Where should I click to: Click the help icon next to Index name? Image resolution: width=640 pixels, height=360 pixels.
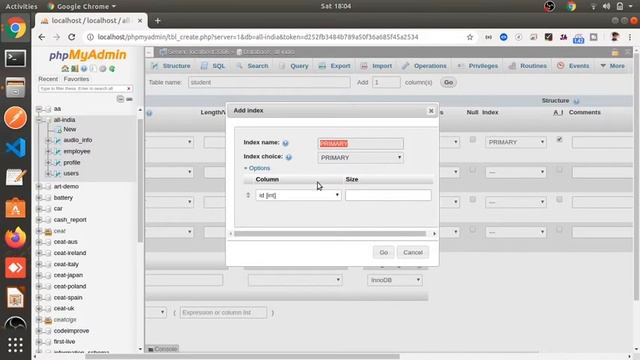(x=285, y=143)
